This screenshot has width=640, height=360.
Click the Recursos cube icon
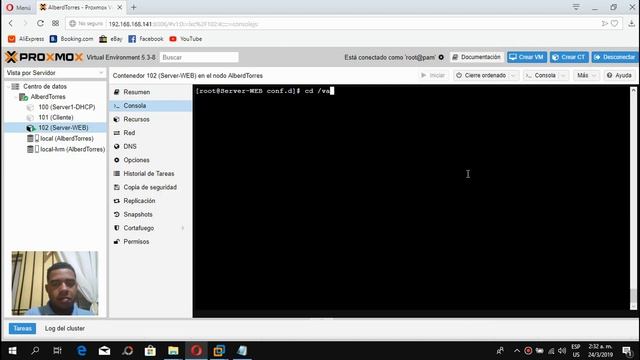(x=116, y=119)
